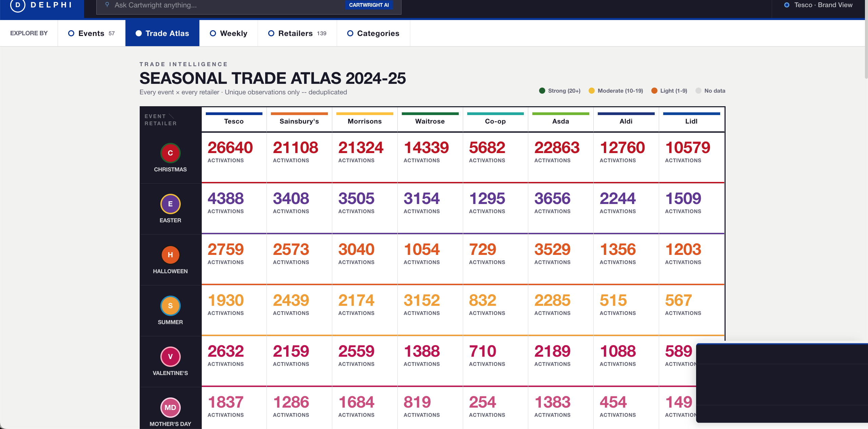Open Waitrose Halloween cell showing 1054
The width and height of the screenshot is (868, 429).
click(430, 259)
